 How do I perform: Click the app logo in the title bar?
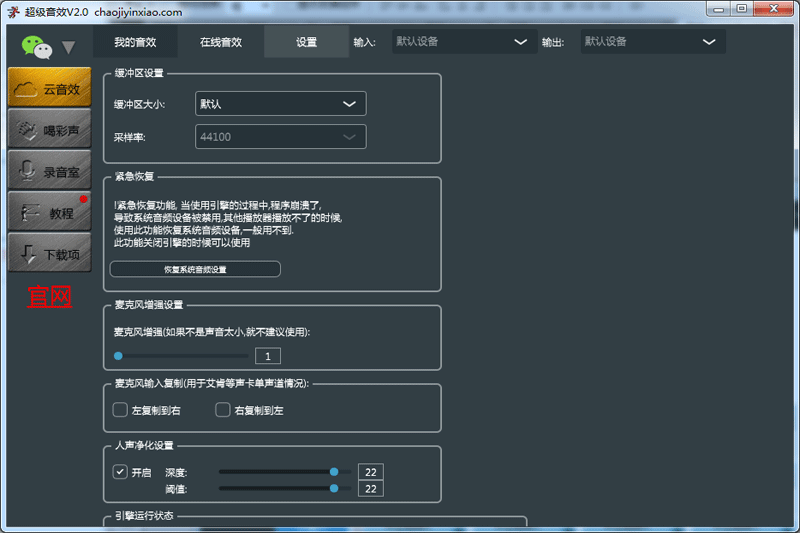coord(14,12)
